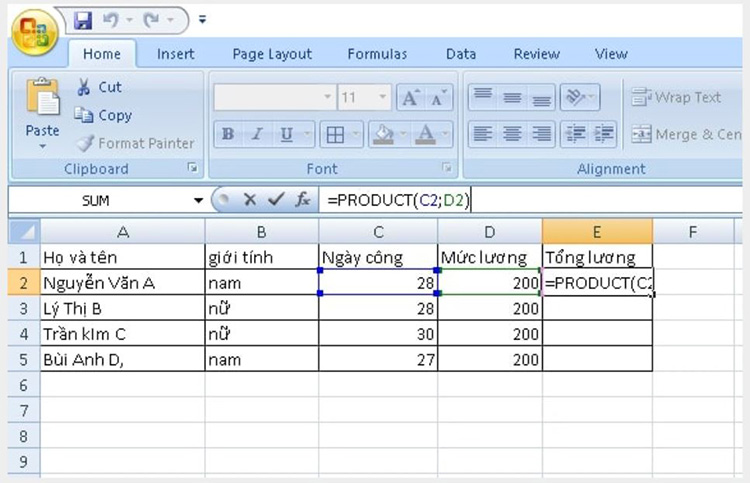Apply the fill color bucket
The image size is (750, 483).
(383, 135)
